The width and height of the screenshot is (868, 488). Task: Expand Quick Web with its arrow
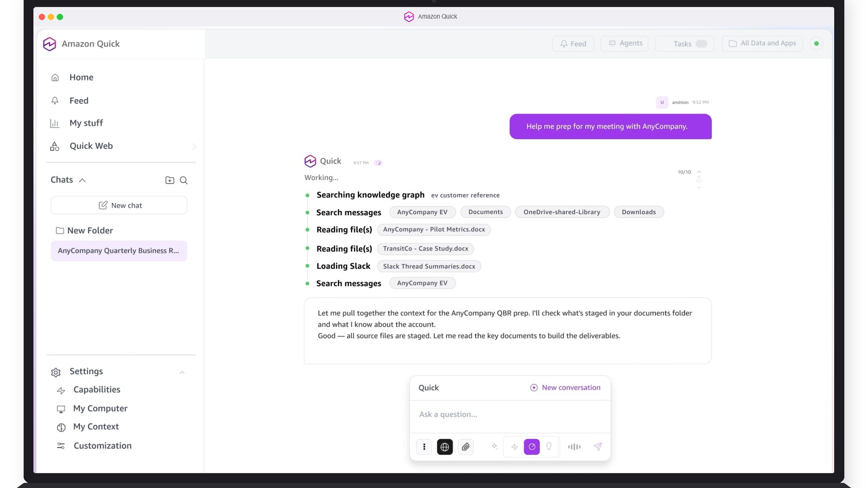(194, 146)
